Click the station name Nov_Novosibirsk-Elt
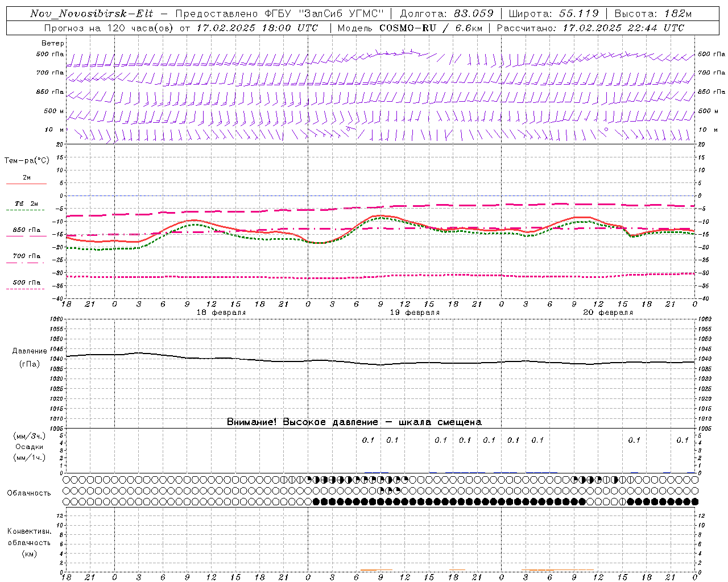The image size is (728, 582). (x=92, y=14)
